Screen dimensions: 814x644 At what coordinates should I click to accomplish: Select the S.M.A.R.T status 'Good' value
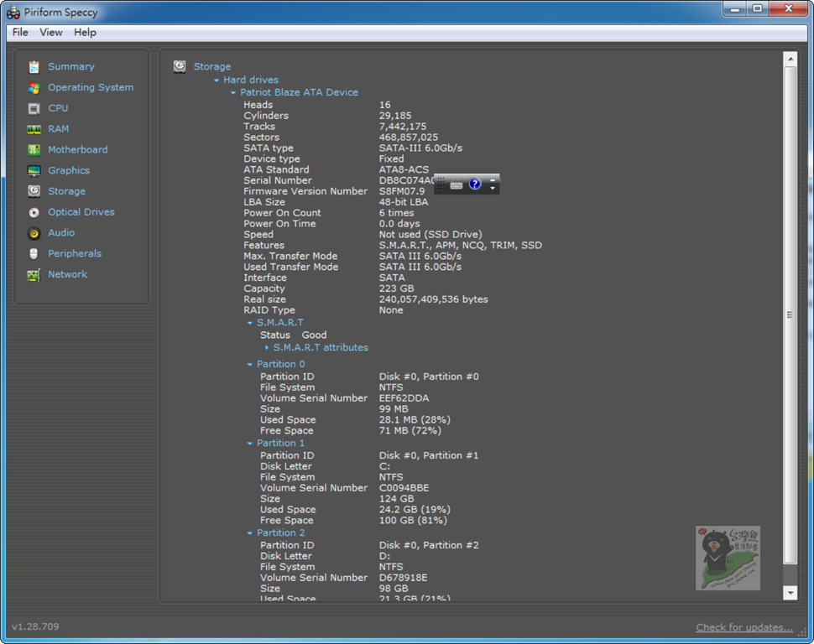coord(314,335)
